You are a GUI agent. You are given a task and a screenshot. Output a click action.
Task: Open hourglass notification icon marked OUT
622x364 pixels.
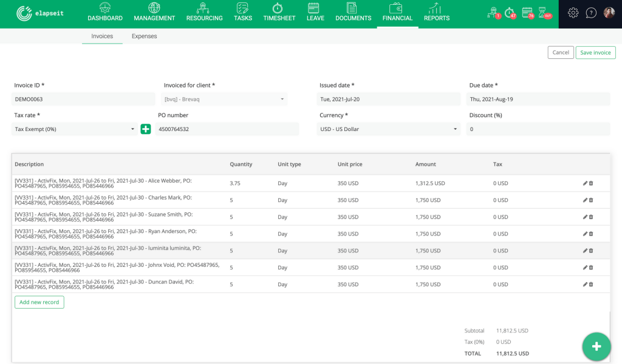[545, 13]
